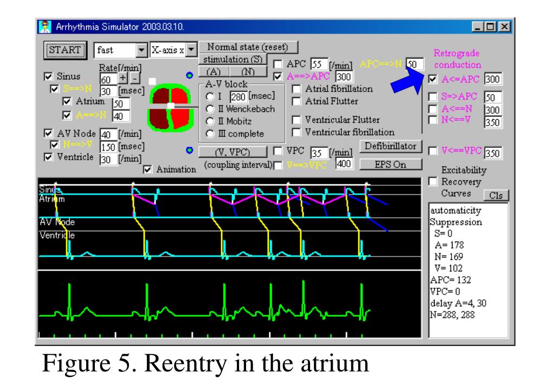Enable the APC checkbox
The image size is (555, 392).
(278, 64)
